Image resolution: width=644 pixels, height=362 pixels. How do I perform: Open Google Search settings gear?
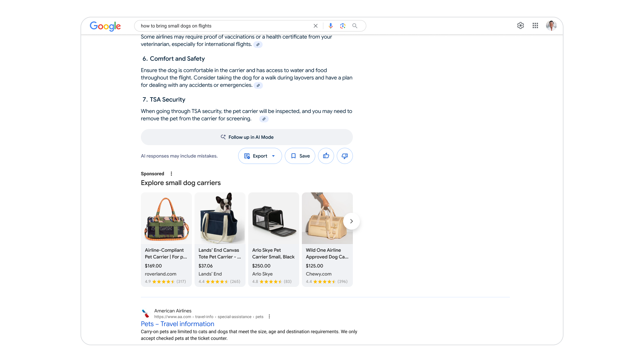point(521,26)
